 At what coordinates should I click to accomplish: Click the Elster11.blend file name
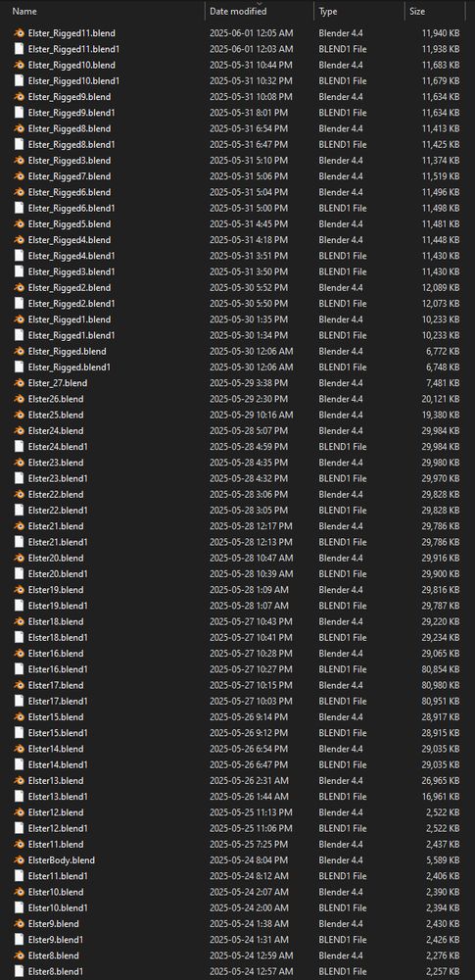[x=56, y=845]
